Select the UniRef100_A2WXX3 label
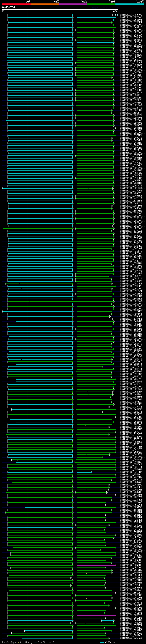Image resolution: width=146 pixels, height=644 pixels. [x=131, y=77]
